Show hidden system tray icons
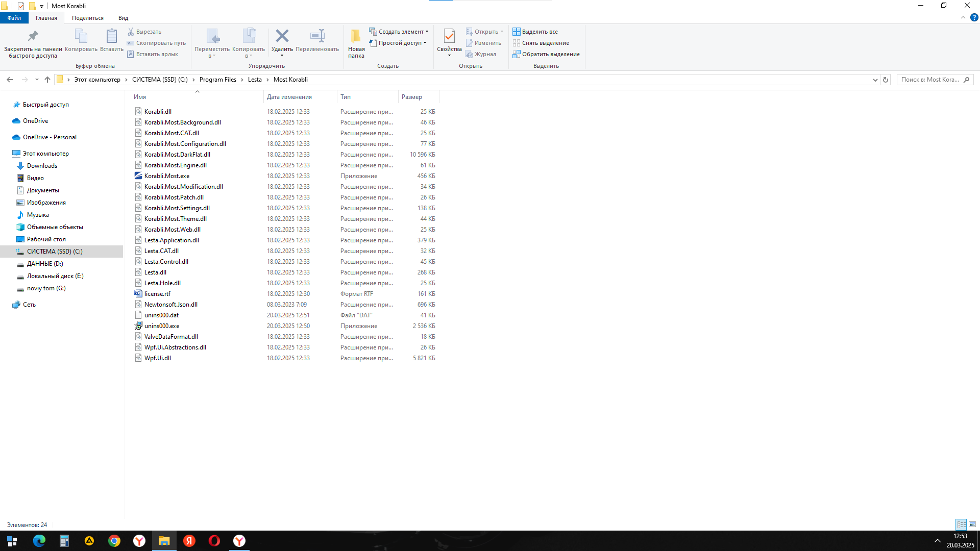Screen dimensions: 980x551 937,541
